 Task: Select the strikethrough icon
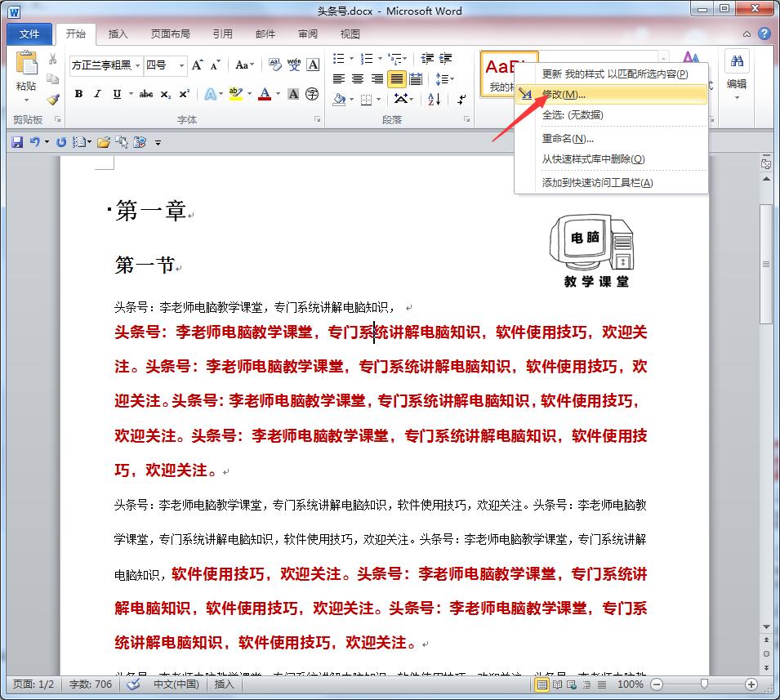coord(145,94)
